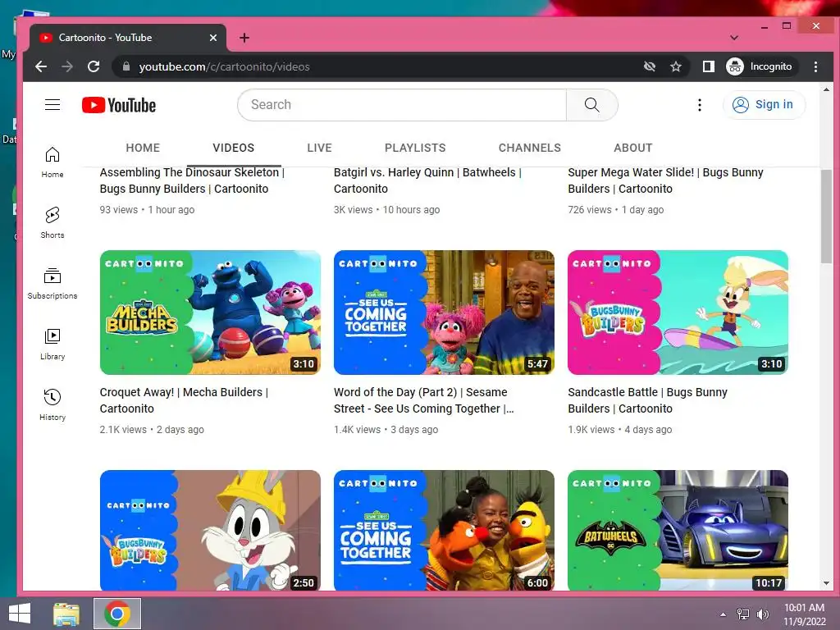Play the Abby Cadabby 5:47 thumbnail

click(x=444, y=313)
